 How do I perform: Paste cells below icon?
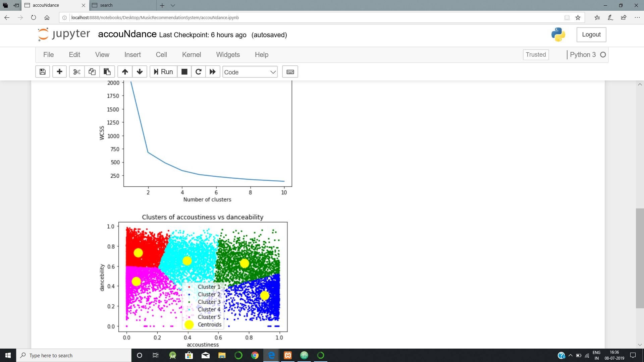click(x=107, y=72)
